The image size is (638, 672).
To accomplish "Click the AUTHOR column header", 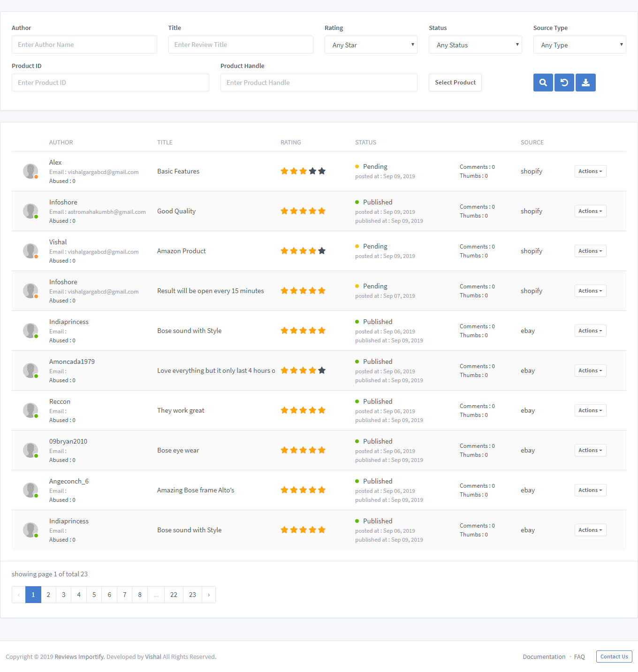I will click(61, 142).
